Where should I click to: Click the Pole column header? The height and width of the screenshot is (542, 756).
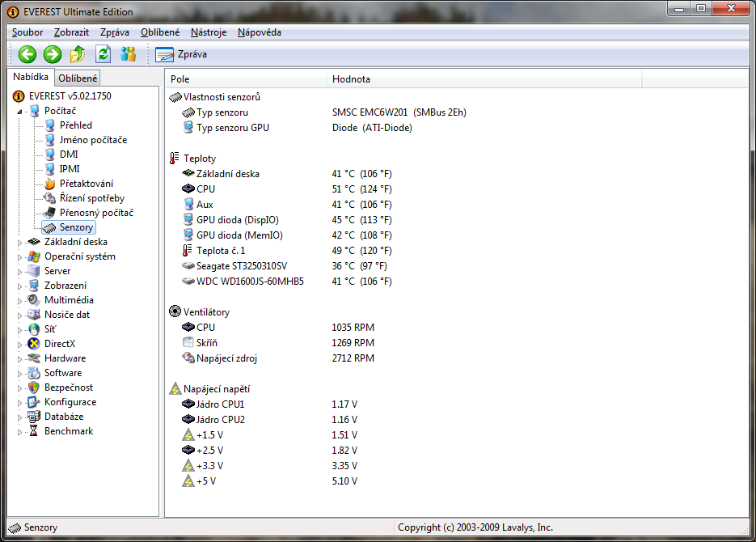[x=246, y=79]
